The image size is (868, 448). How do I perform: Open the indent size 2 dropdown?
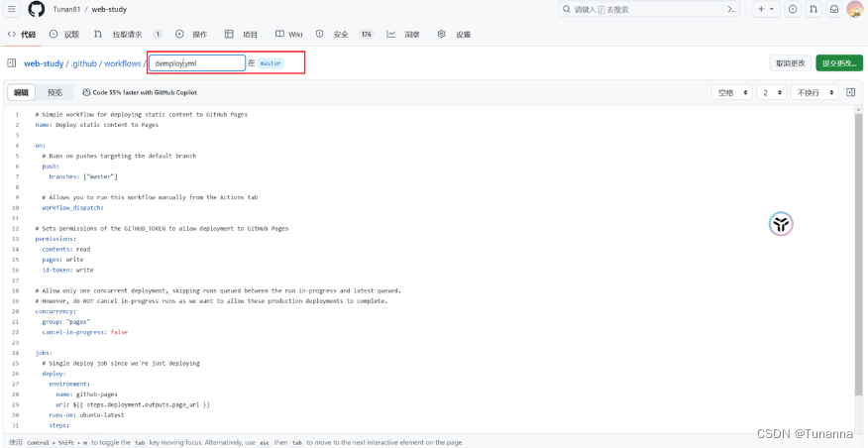771,92
